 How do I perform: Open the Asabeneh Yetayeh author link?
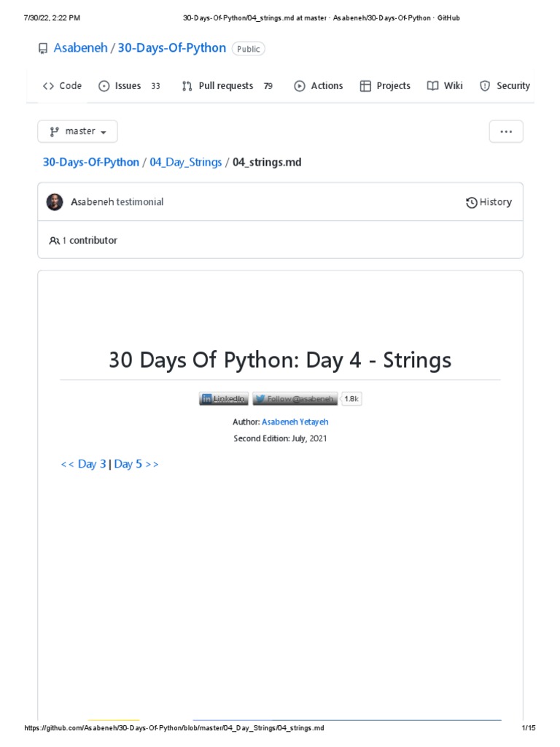pos(289,422)
